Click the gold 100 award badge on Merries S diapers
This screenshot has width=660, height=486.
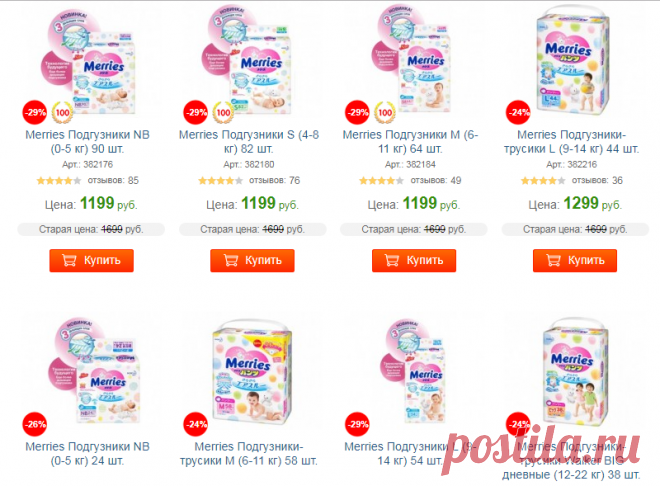coord(223,112)
